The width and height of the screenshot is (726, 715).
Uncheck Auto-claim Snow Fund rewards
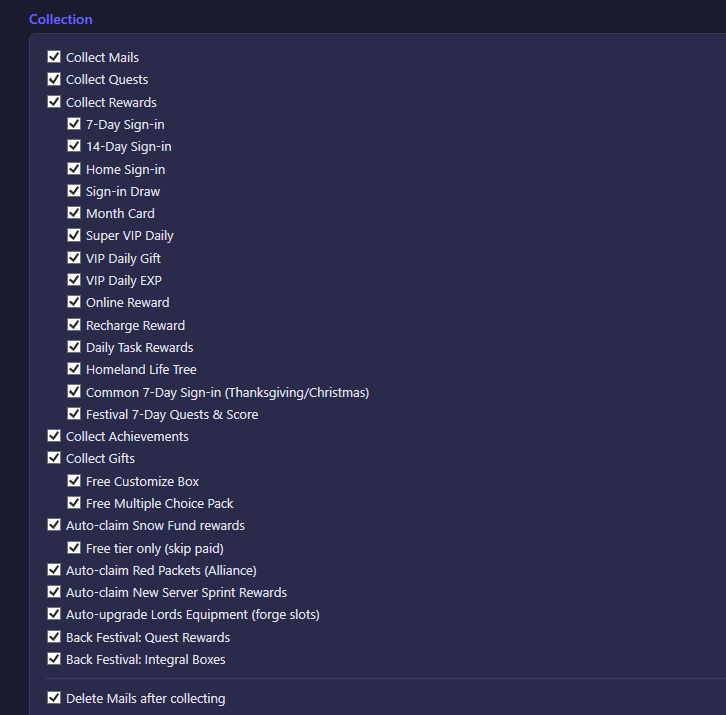coord(54,525)
